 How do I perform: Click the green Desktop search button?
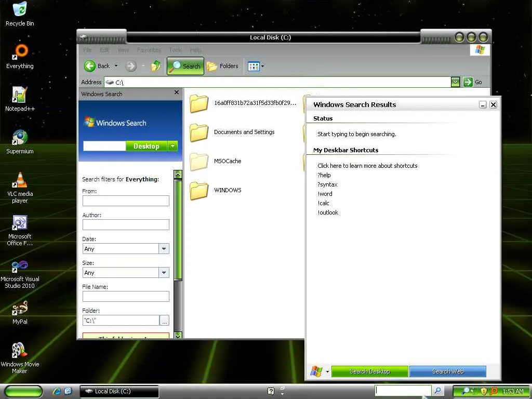(146, 146)
